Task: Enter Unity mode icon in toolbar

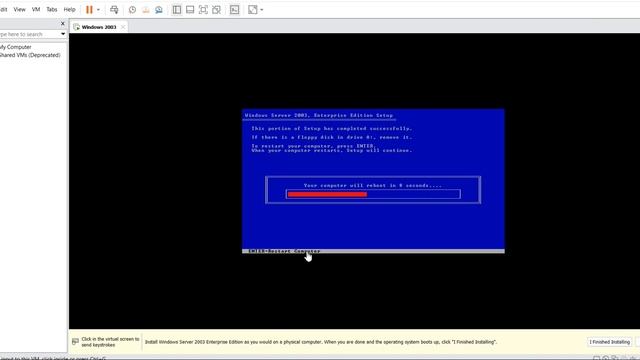Action: pyautogui.click(x=216, y=10)
